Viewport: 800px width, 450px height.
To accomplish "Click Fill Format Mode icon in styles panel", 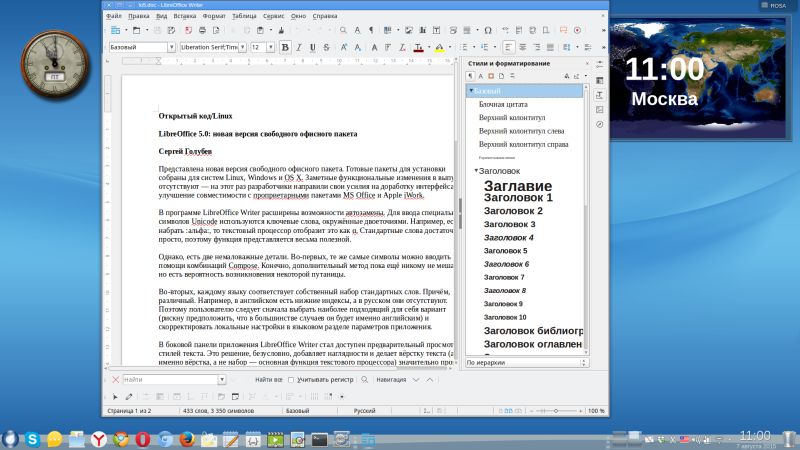I will point(566,76).
